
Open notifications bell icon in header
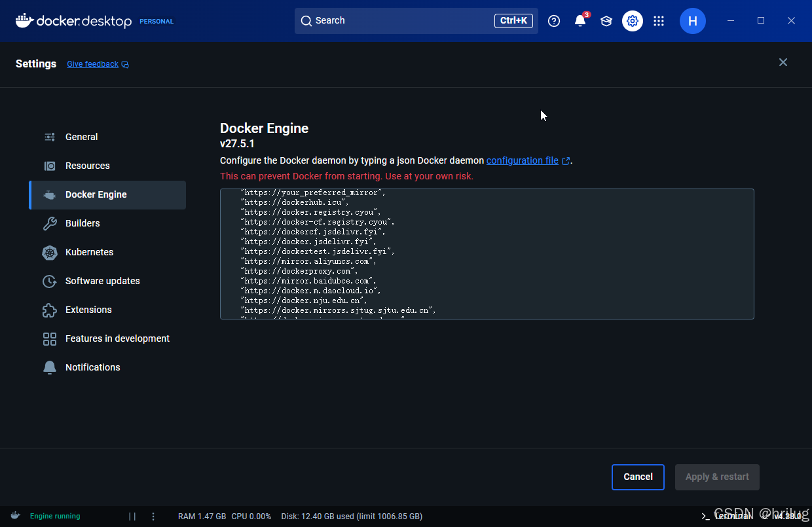pos(580,21)
